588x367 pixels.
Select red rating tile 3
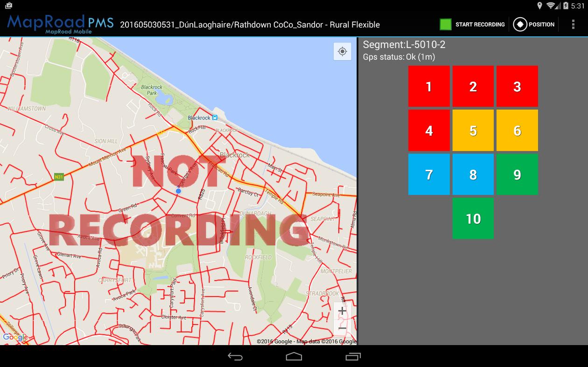coord(517,86)
